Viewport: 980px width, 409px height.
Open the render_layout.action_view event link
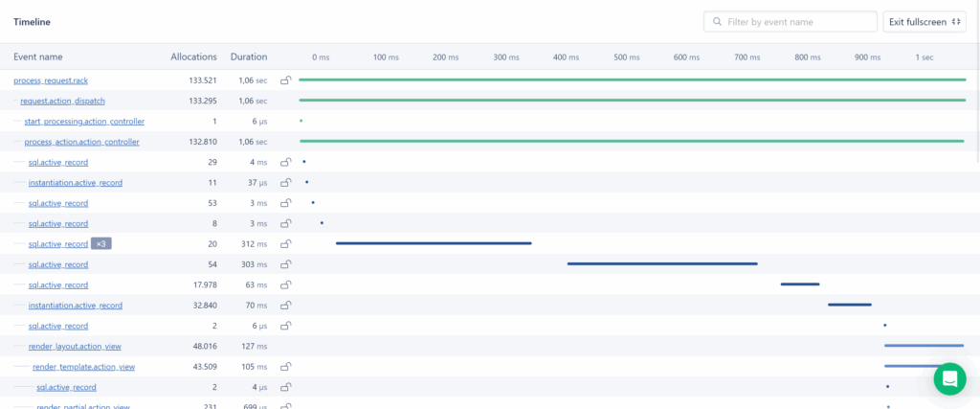pyautogui.click(x=75, y=346)
